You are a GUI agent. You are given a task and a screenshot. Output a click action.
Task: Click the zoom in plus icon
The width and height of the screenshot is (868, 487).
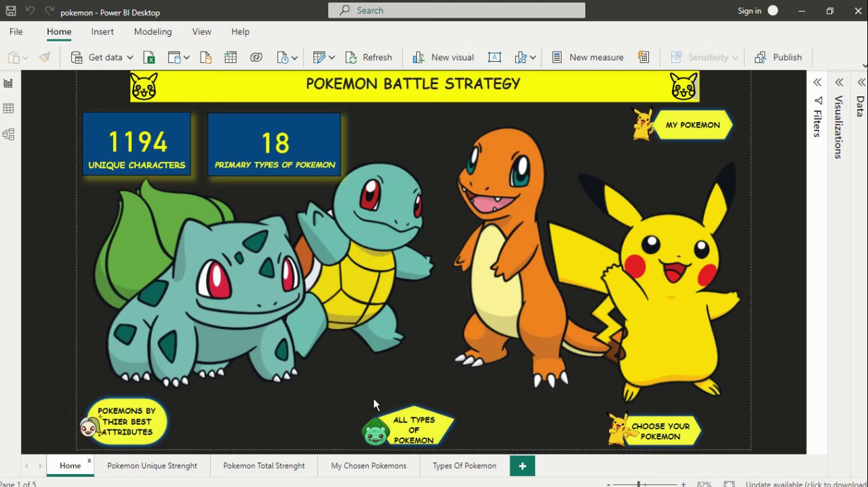[684, 484]
